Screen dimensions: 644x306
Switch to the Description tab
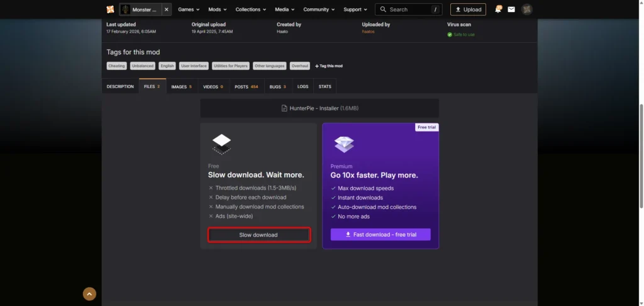point(120,87)
